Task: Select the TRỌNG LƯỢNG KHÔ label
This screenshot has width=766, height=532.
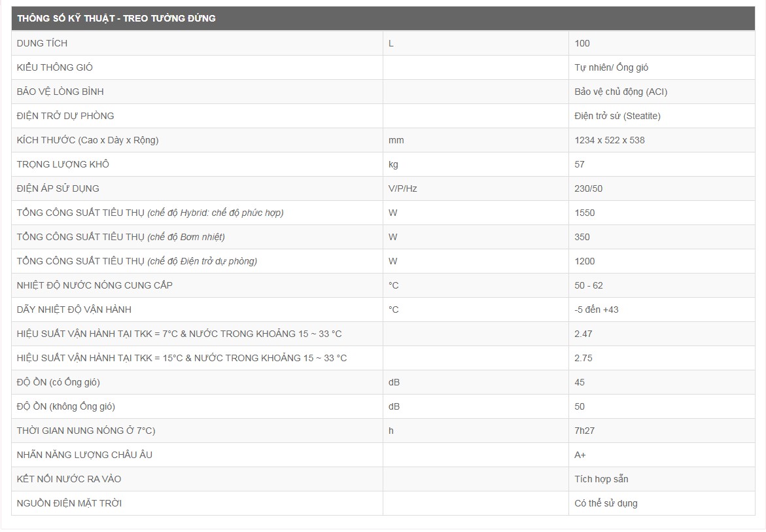Action: coord(63,164)
